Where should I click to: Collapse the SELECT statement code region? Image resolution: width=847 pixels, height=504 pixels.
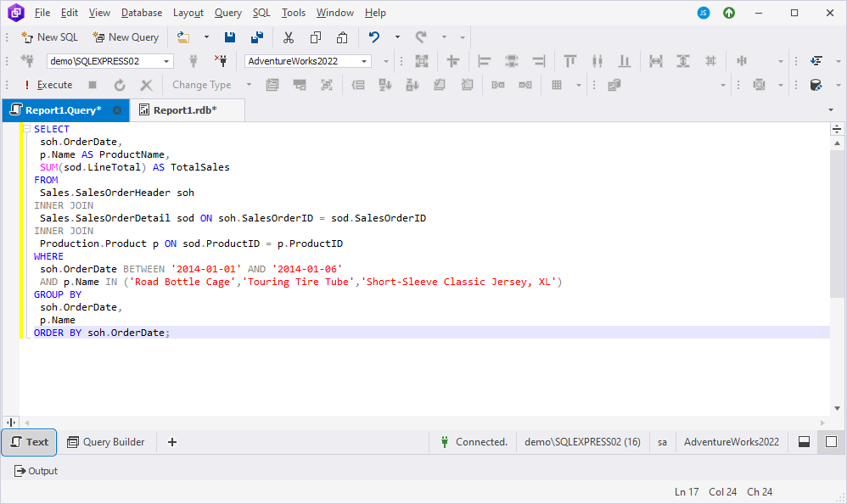[x=26, y=129]
